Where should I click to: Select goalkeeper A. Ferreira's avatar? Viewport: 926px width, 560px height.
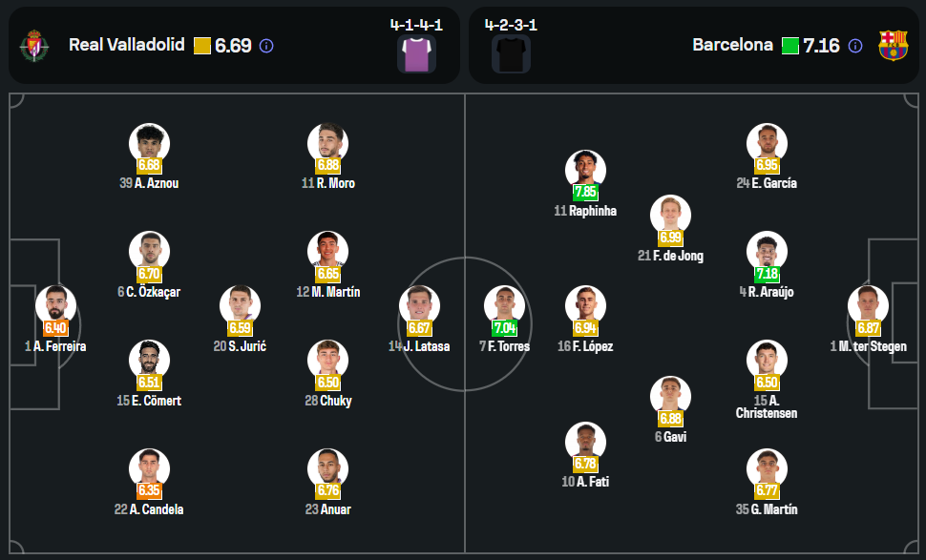[x=55, y=305]
